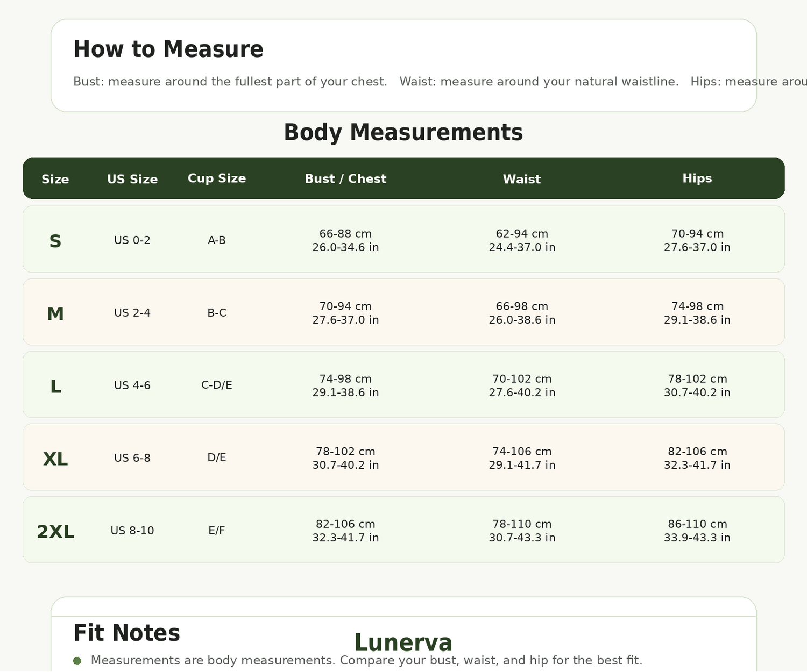This screenshot has height=672, width=807.
Task: Click the M waist value 66-98 cm
Action: (x=522, y=306)
